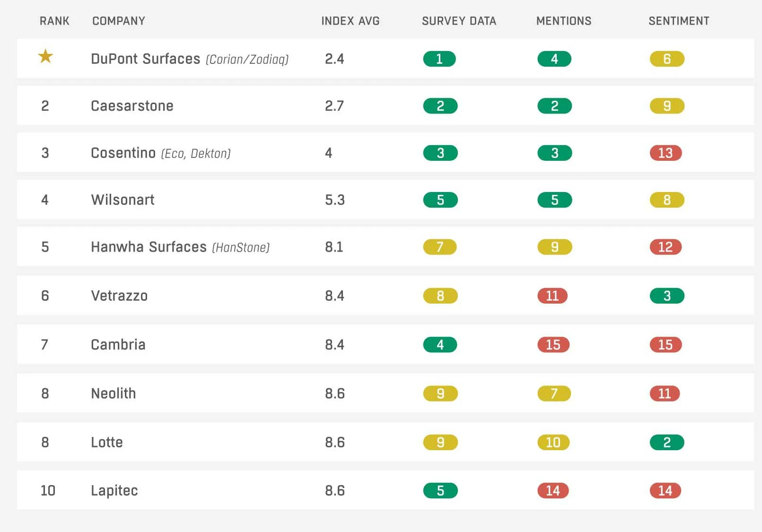The width and height of the screenshot is (762, 532).
Task: Click Vetrazzo's green sentiment badge 3
Action: [x=667, y=296]
